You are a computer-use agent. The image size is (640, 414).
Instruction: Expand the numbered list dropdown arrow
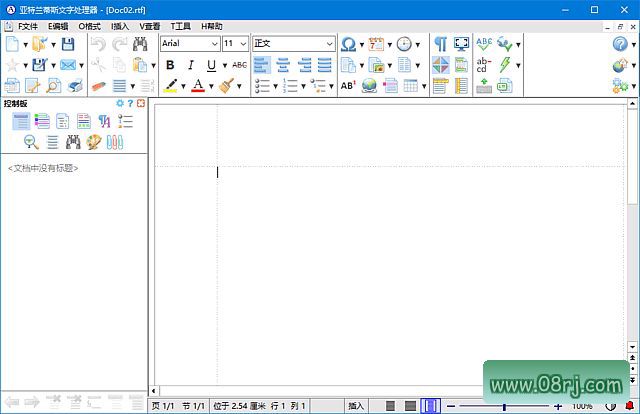pyautogui.click(x=303, y=86)
